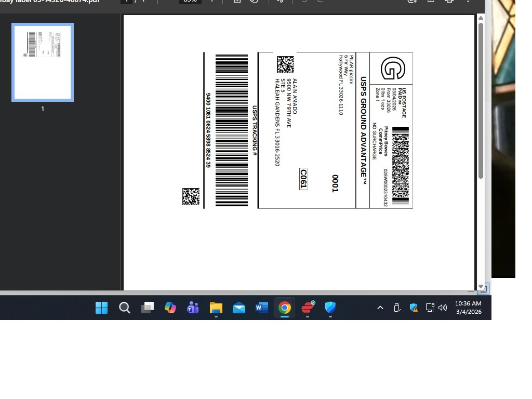The height and width of the screenshot is (399, 532).
Task: Open File Explorer from the taskbar
Action: [x=216, y=308]
